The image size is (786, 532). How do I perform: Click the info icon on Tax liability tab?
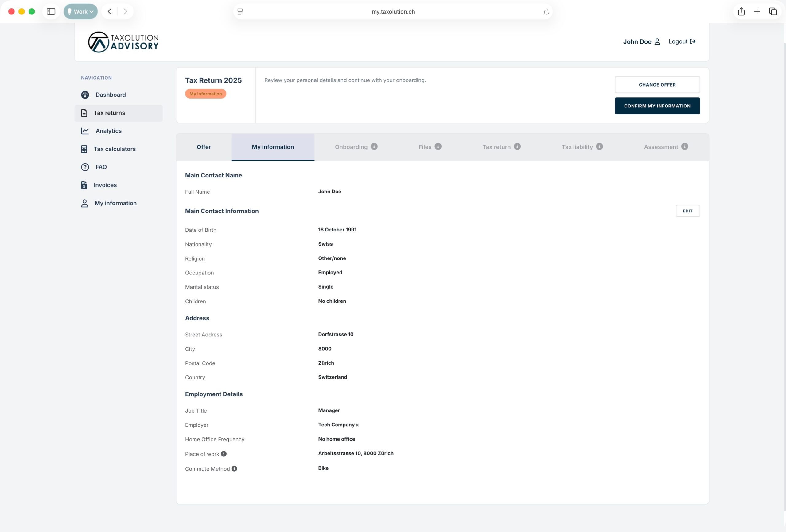coord(599,146)
